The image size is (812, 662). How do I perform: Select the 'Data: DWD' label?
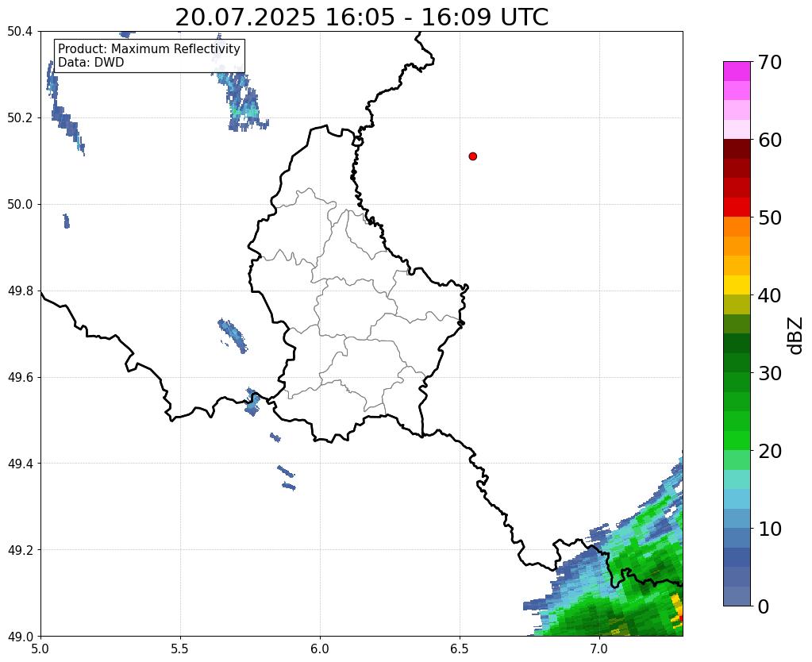[91, 63]
